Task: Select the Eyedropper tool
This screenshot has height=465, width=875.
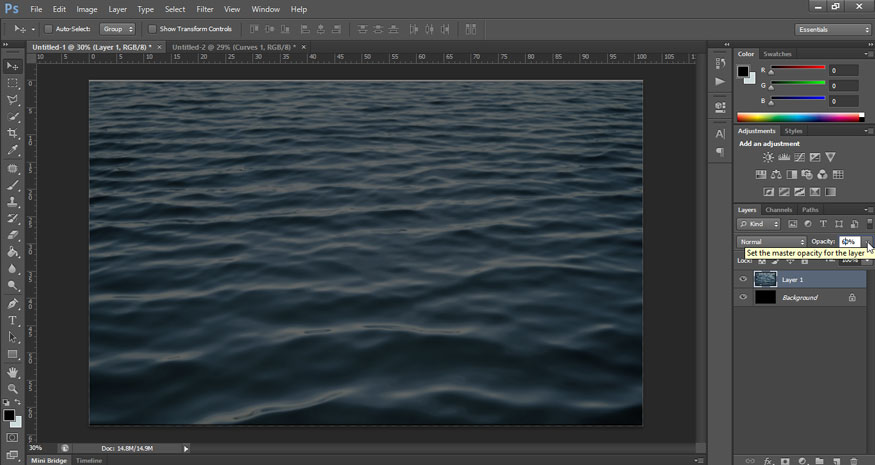Action: coord(12,150)
